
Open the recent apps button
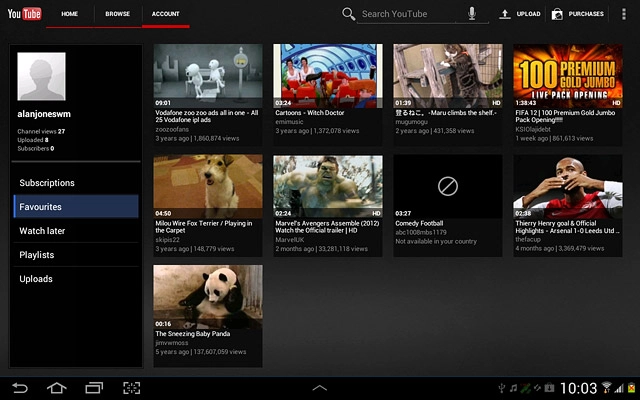[x=94, y=387]
